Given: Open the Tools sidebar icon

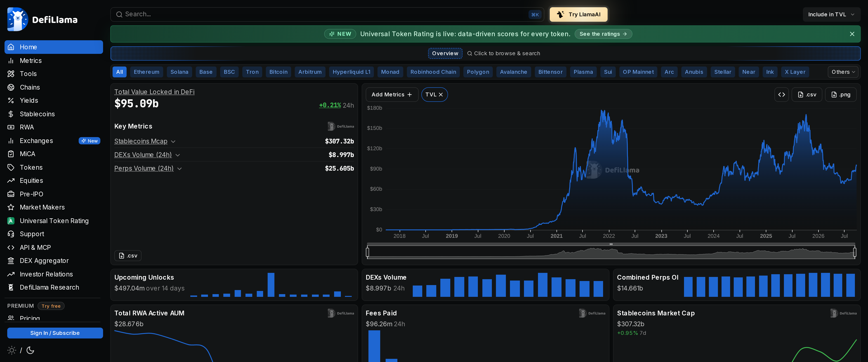Looking at the screenshot, I should click(11, 74).
